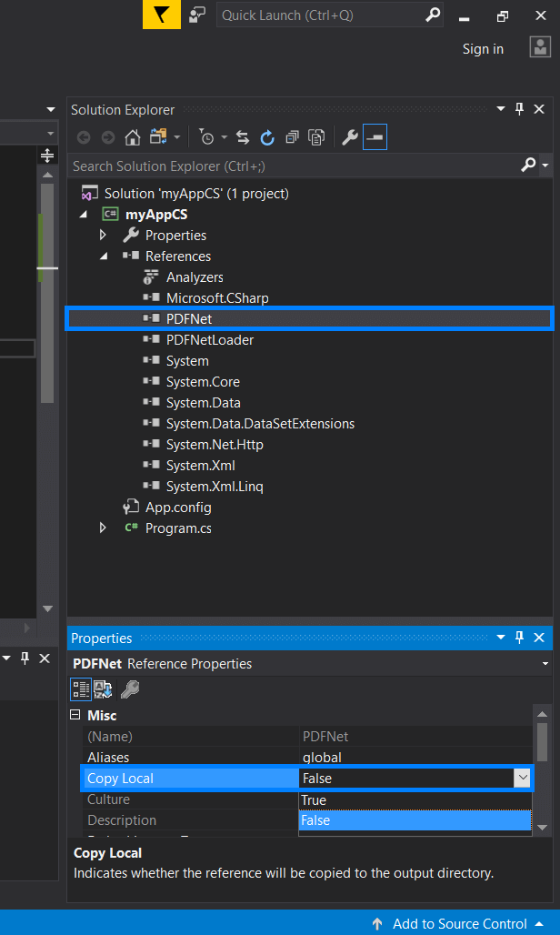Select System reference
Viewport: 560px width, 935px height.
point(187,361)
